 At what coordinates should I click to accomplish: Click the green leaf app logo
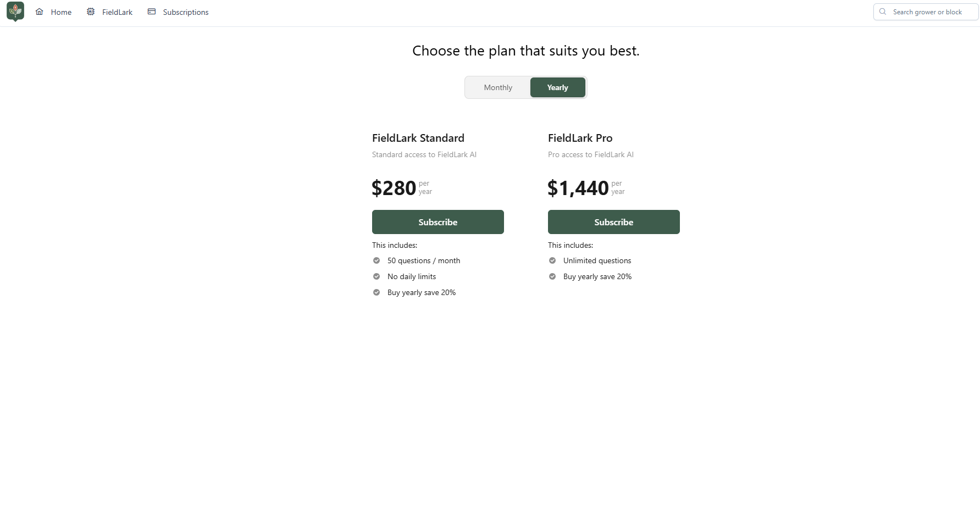coord(15,12)
